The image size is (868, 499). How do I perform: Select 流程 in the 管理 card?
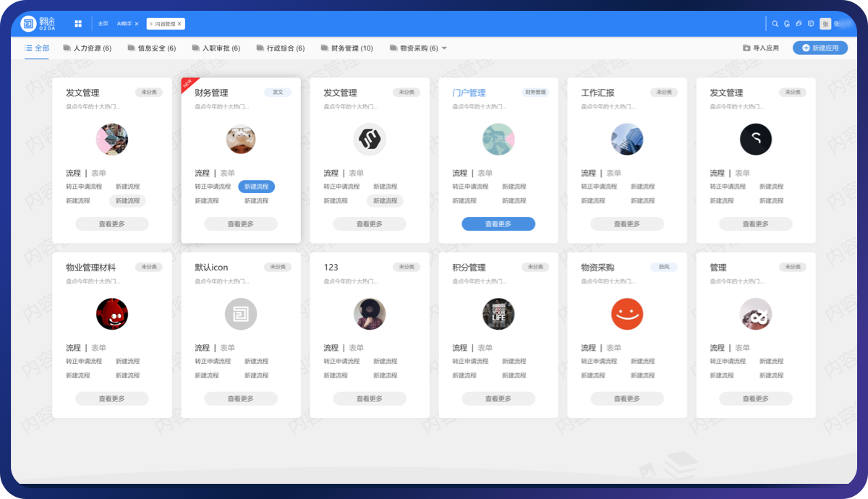(x=718, y=348)
